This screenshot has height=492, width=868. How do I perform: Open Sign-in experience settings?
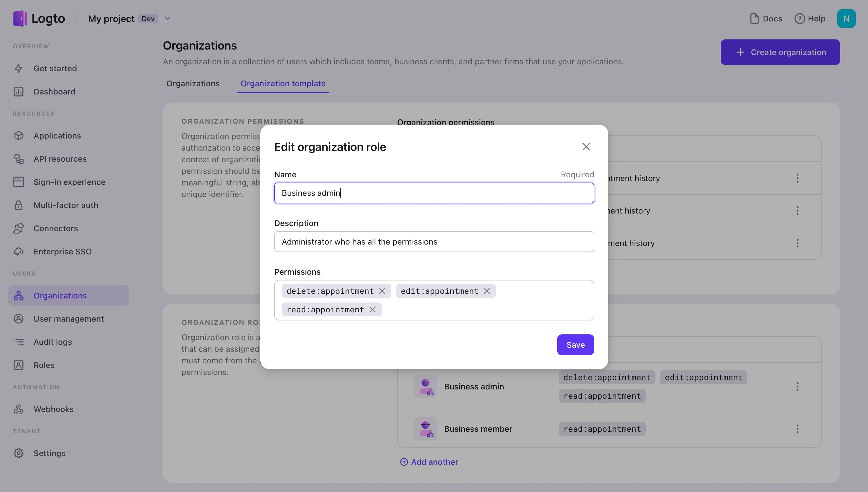click(69, 182)
